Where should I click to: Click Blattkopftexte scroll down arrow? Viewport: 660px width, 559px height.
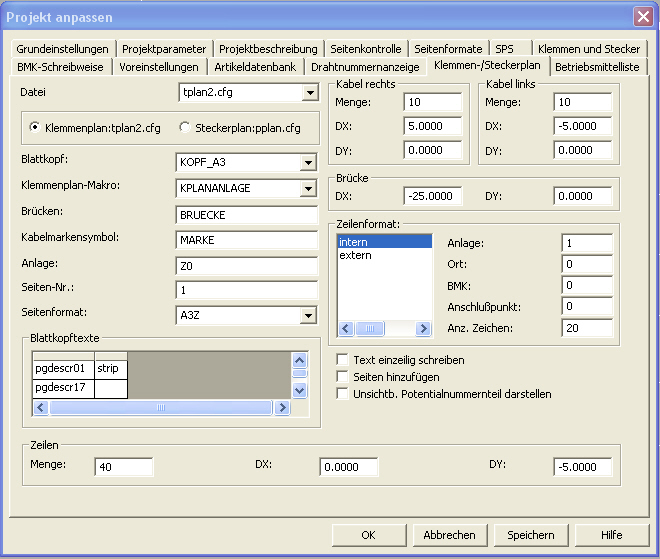[299, 390]
